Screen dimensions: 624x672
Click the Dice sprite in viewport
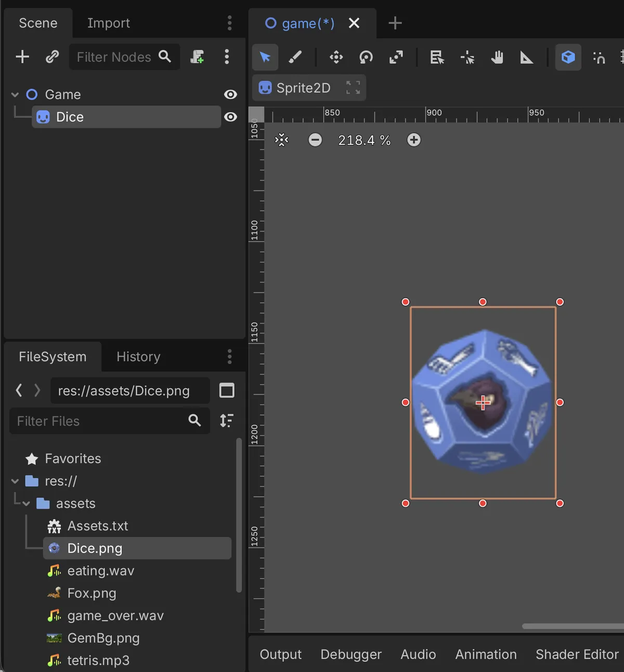click(483, 402)
